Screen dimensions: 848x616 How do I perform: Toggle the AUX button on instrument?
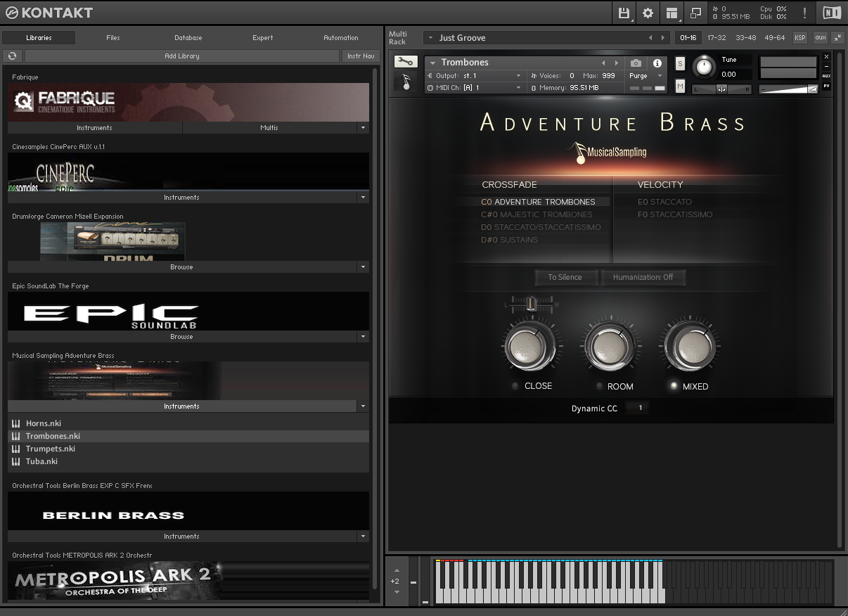tap(826, 76)
